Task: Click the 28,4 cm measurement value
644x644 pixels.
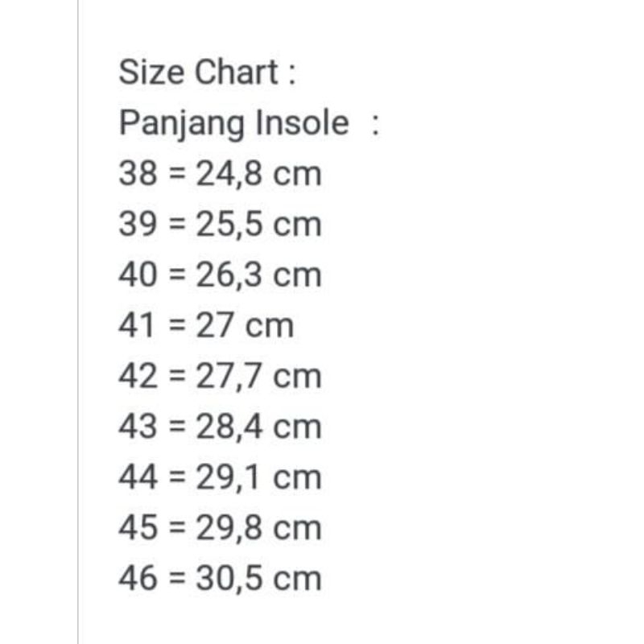Action: 258,427
